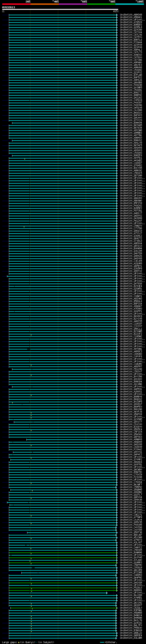Click the green alignment bar for UniRef100_C6ZQL0

(64, 608)
